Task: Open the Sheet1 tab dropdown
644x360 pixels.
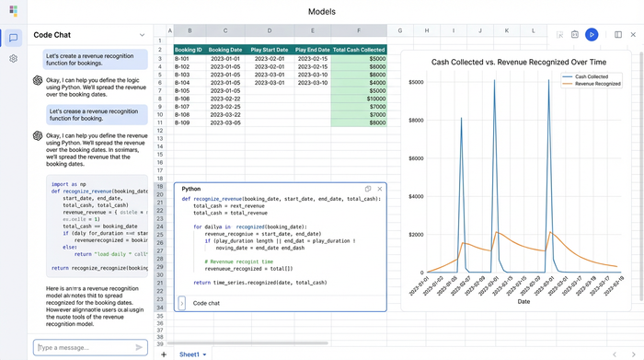Action: coord(204,354)
